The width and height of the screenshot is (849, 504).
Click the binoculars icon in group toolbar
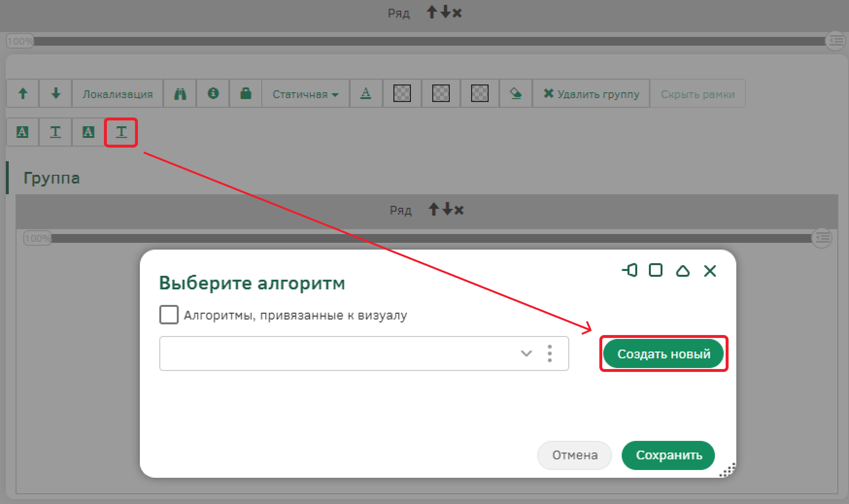coord(180,94)
